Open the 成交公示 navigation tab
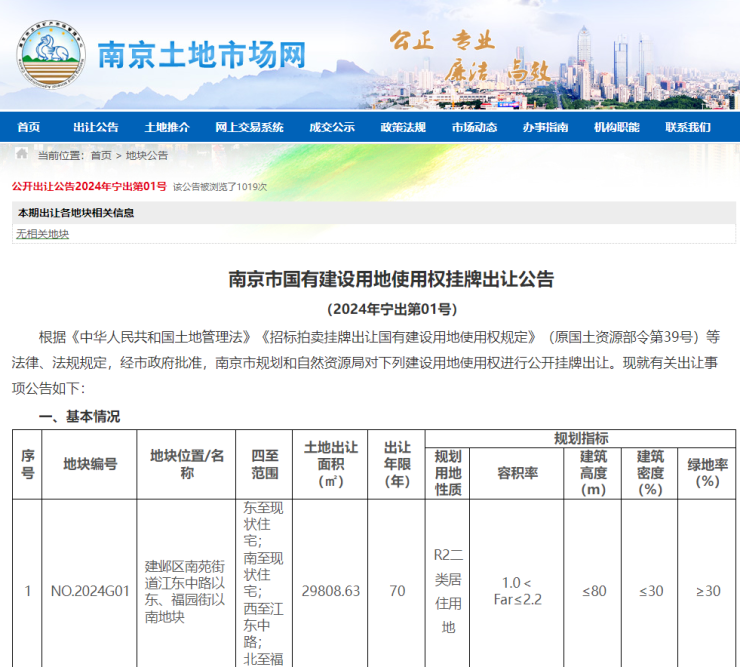 pyautogui.click(x=331, y=127)
